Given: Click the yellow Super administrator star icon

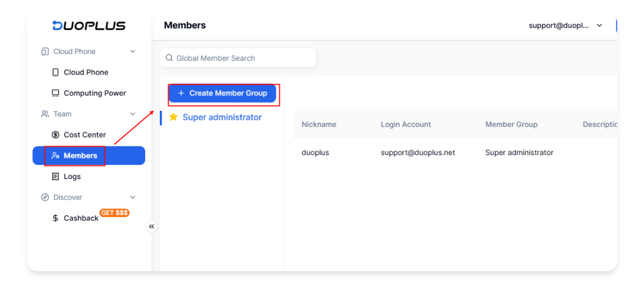Looking at the screenshot, I should [174, 117].
